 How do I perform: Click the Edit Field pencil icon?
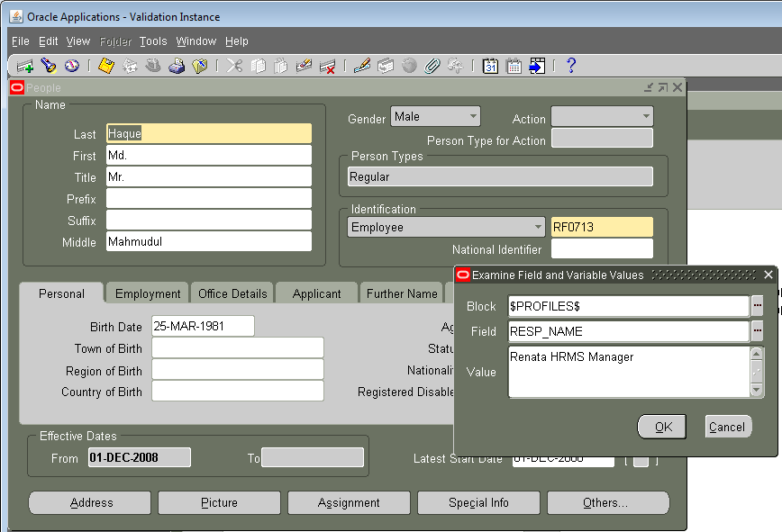point(361,65)
